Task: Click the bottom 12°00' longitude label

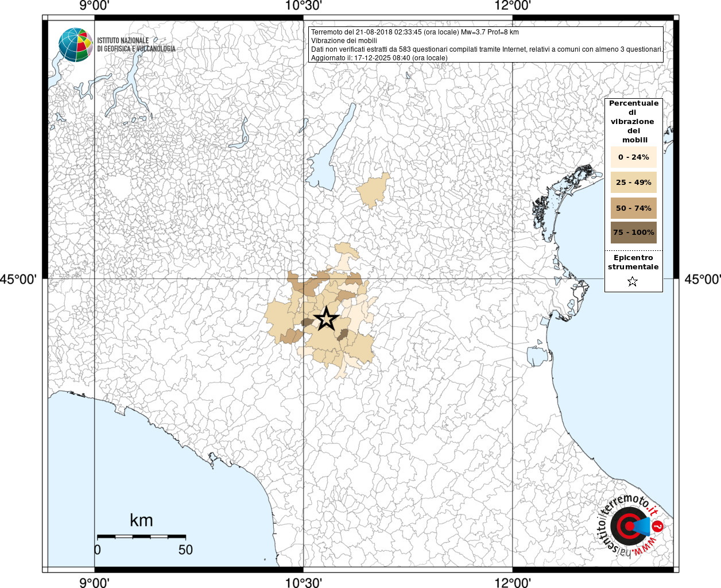Action: 513,582
